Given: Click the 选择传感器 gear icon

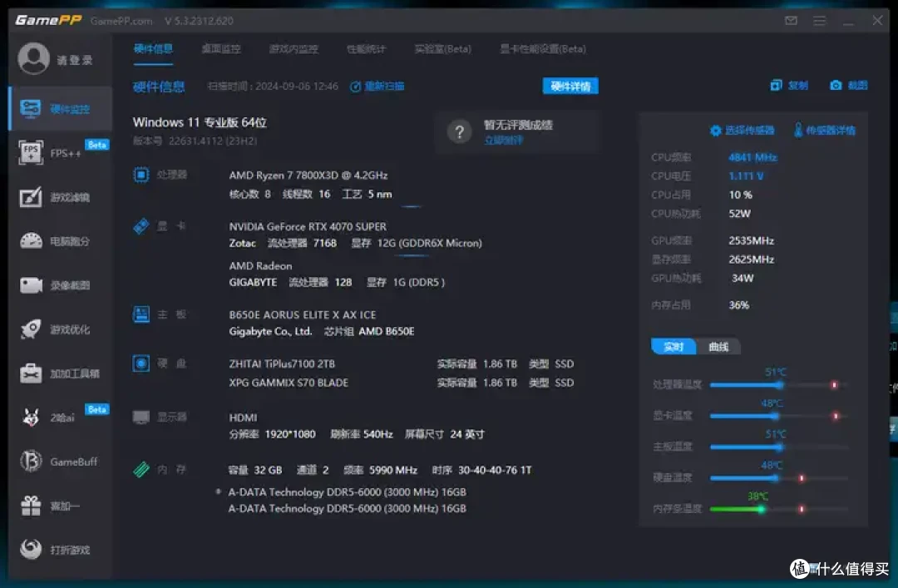Looking at the screenshot, I should (715, 131).
